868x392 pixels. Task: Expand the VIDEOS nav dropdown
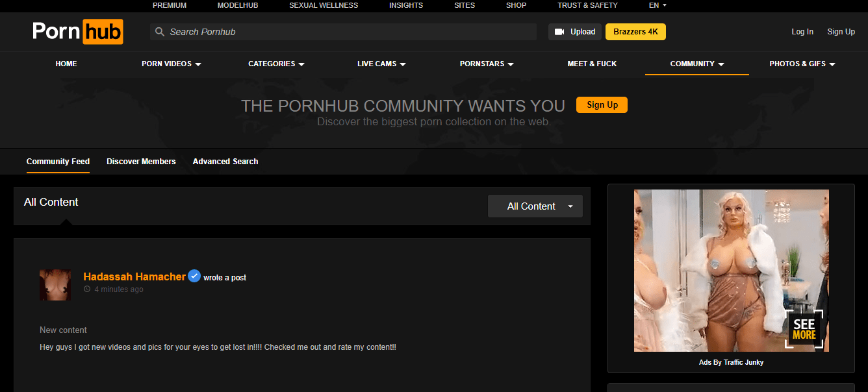[x=172, y=64]
